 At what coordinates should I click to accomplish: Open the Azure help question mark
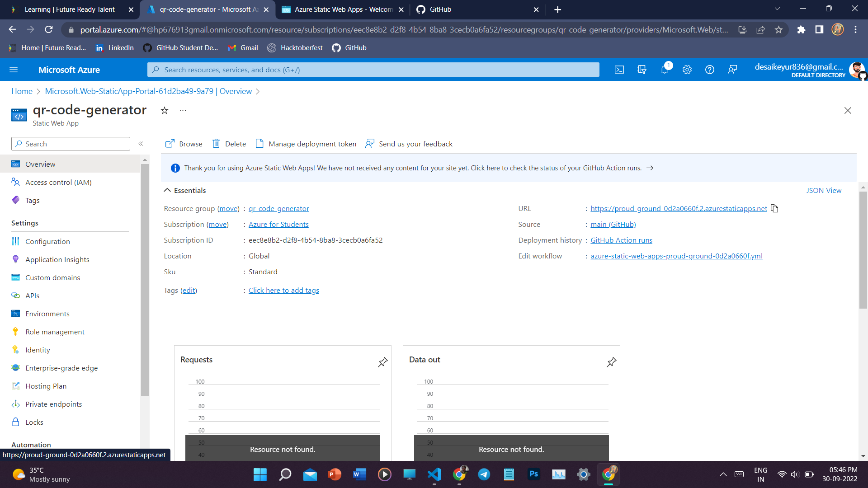710,70
